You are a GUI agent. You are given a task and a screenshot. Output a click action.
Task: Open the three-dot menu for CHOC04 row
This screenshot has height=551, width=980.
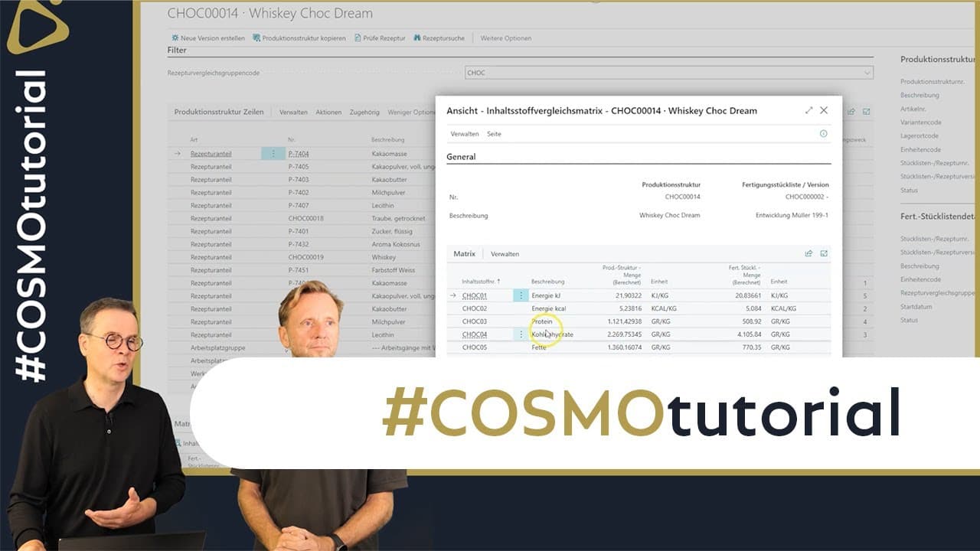521,334
